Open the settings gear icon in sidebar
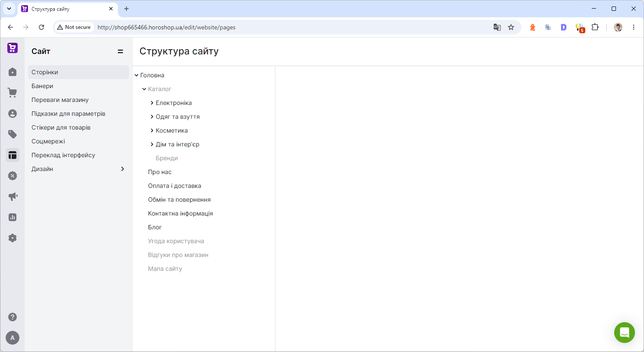Viewport: 644px width, 352px height. pyautogui.click(x=13, y=238)
